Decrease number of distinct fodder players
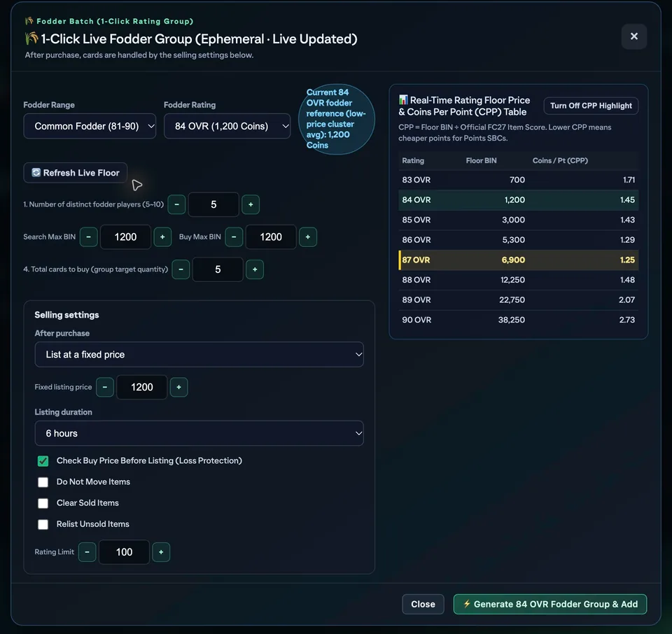The width and height of the screenshot is (672, 634). click(176, 204)
